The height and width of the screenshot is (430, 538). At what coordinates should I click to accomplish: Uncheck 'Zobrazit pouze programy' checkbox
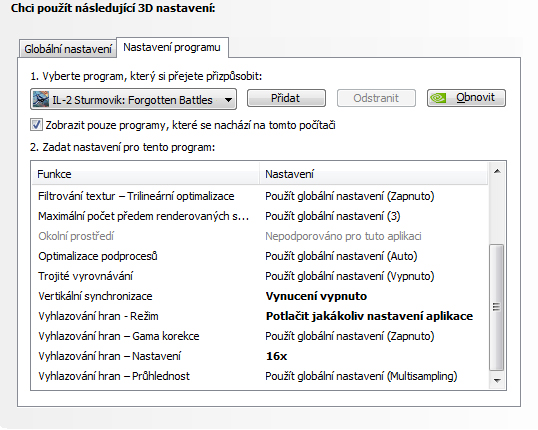click(x=36, y=125)
